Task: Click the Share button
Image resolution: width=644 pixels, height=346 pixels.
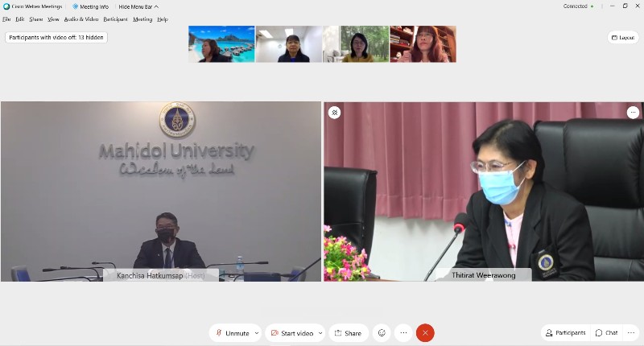Action: pos(348,333)
